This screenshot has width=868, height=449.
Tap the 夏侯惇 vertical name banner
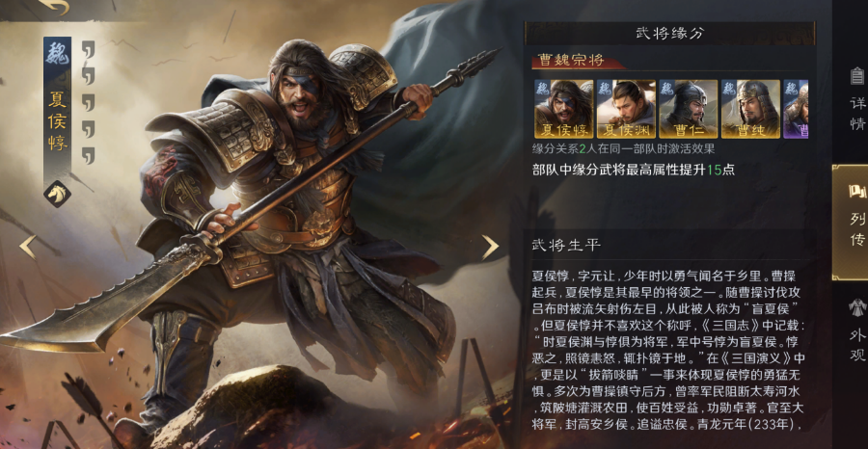tap(58, 122)
